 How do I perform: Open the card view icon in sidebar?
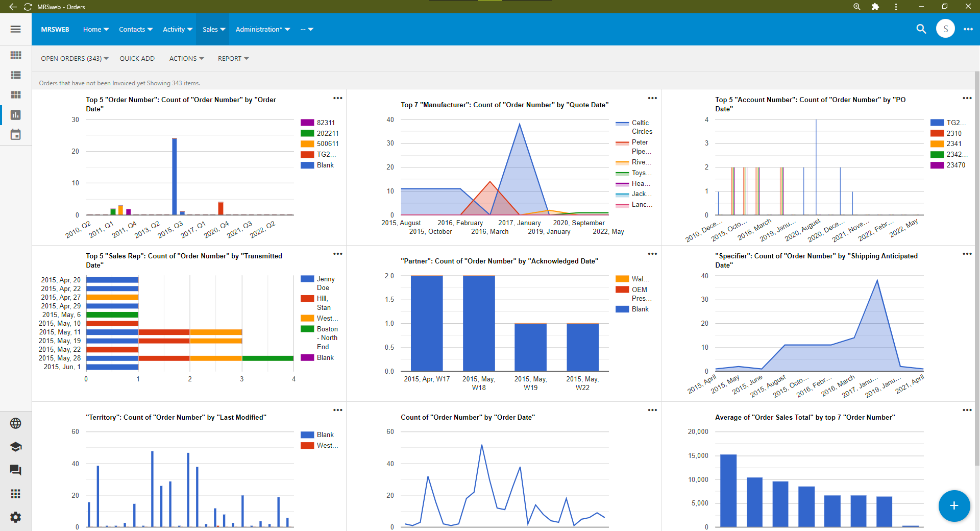coord(15,95)
